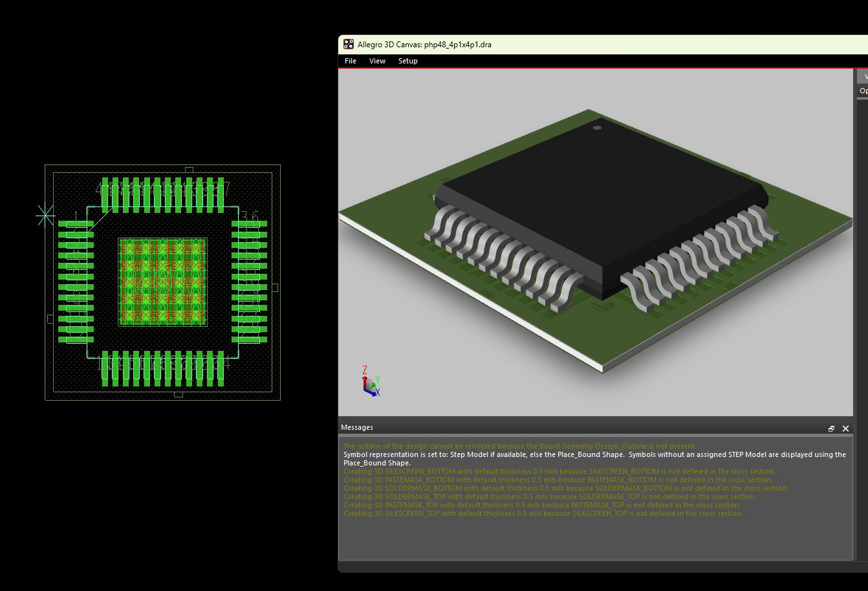
Task: Click the Messages panel title
Action: (x=357, y=427)
